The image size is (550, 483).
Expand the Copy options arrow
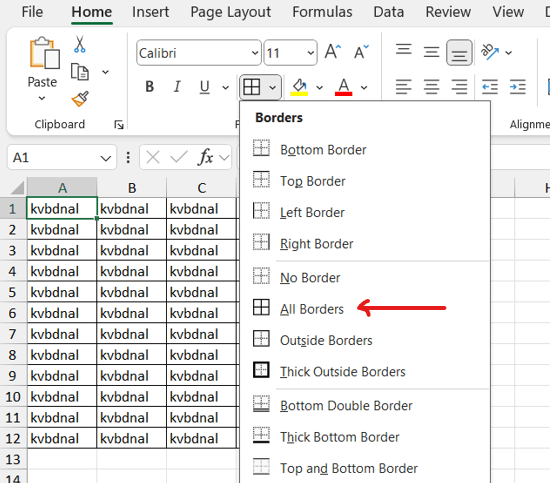pos(105,72)
